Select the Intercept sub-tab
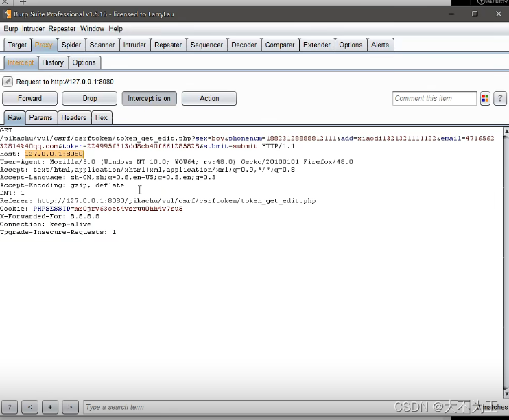The width and height of the screenshot is (509, 420). tap(21, 62)
